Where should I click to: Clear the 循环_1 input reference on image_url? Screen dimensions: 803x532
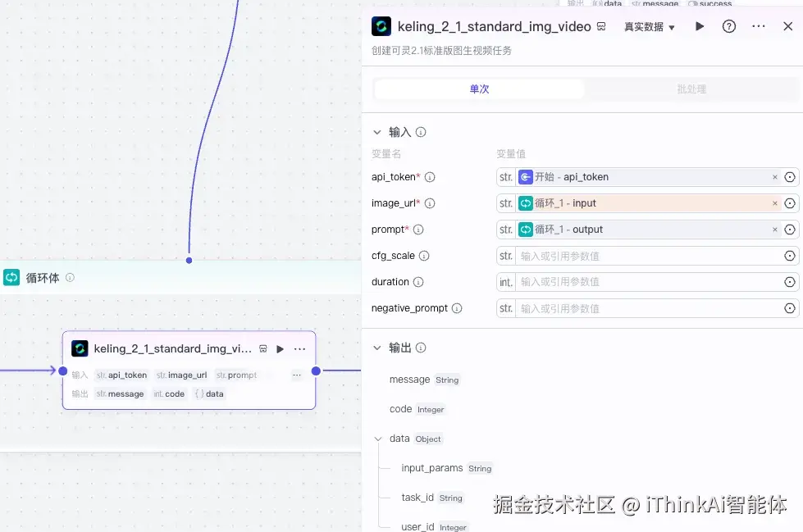pyautogui.click(x=773, y=203)
